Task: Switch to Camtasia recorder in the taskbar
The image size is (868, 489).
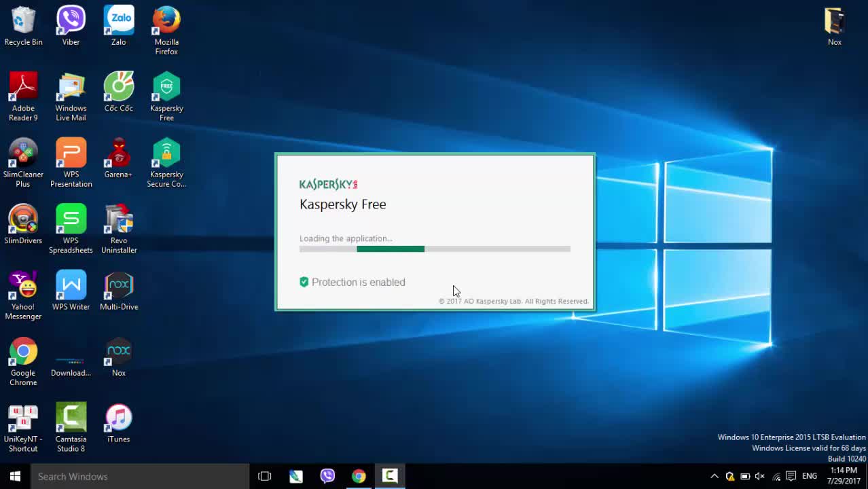Action: click(x=390, y=476)
